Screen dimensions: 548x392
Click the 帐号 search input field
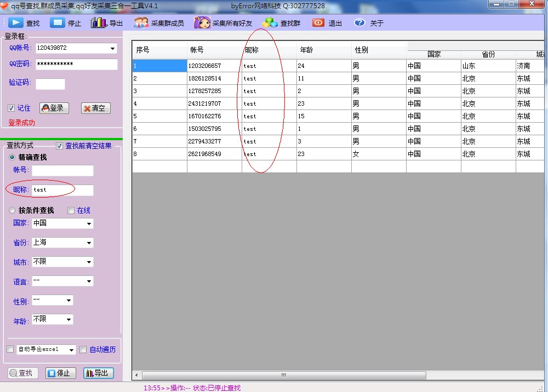62,170
